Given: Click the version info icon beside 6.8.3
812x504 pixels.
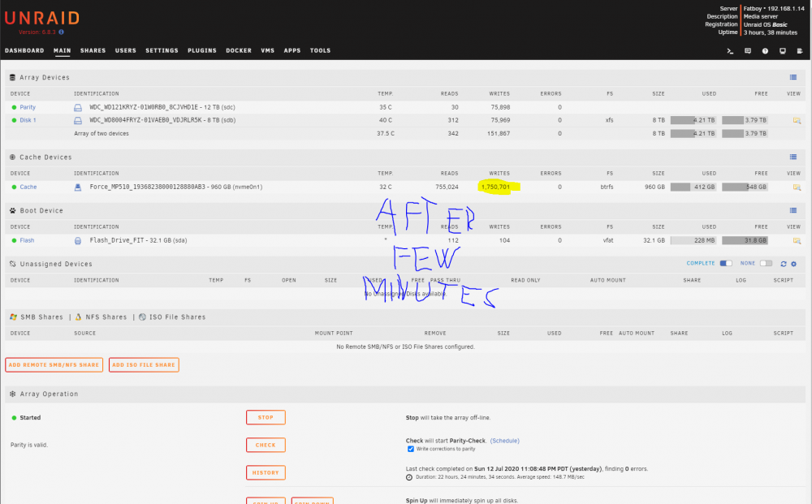Looking at the screenshot, I should [61, 32].
